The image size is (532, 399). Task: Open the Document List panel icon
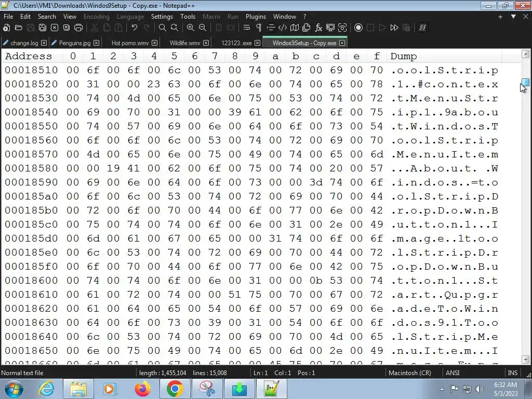tap(307, 28)
